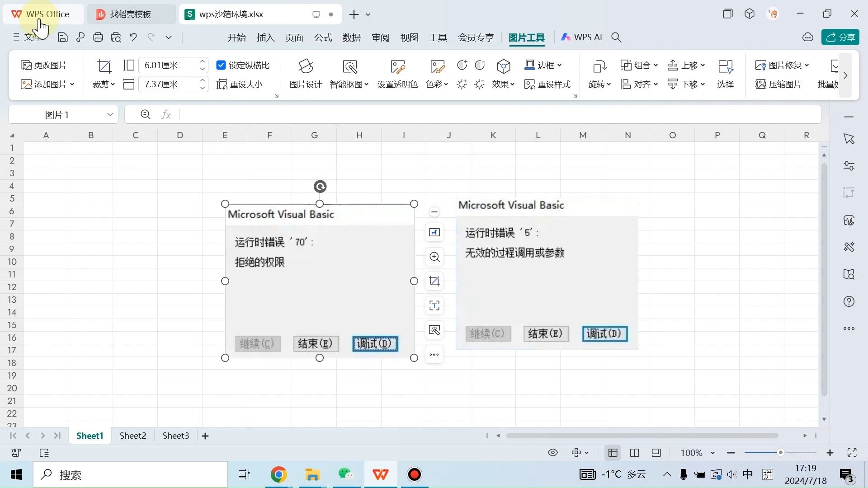This screenshot has width=868, height=488.
Task: Adjust the zoom slider at bottom right
Action: point(781,453)
